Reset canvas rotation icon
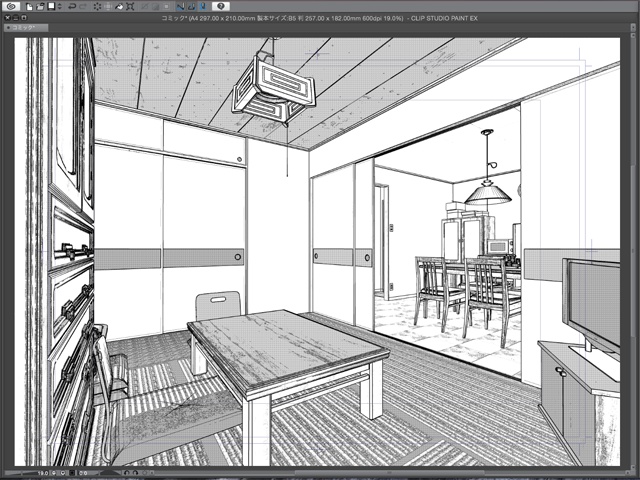Screen dimensions: 640x480 (x=144, y=473)
